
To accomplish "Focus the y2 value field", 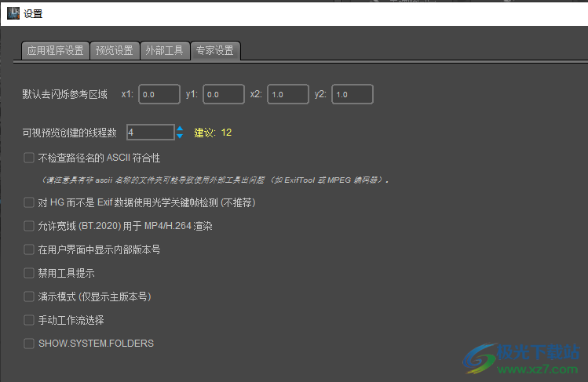I will tap(352, 94).
